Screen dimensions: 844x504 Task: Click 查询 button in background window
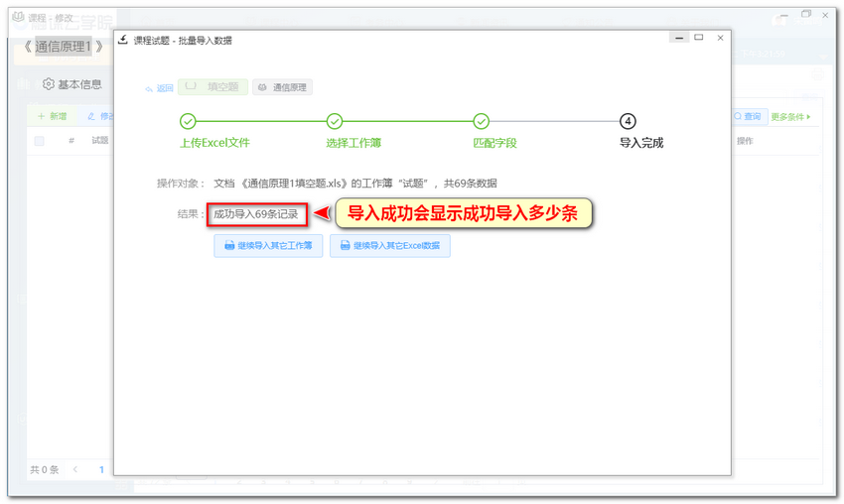click(748, 116)
